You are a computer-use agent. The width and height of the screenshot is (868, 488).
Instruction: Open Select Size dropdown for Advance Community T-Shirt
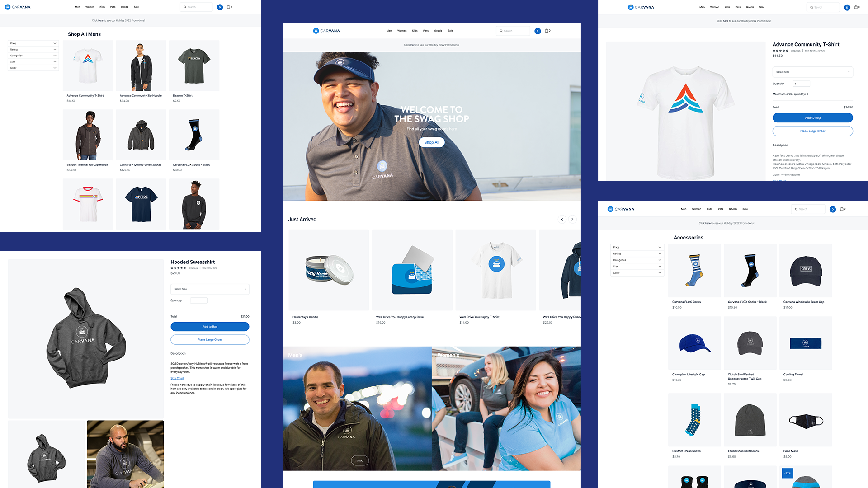pyautogui.click(x=812, y=72)
